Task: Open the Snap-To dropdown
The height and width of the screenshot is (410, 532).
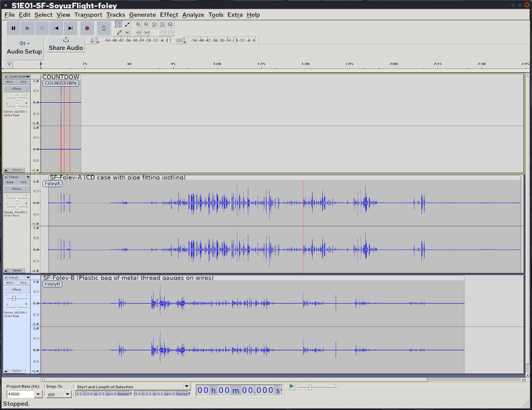Action: click(68, 394)
